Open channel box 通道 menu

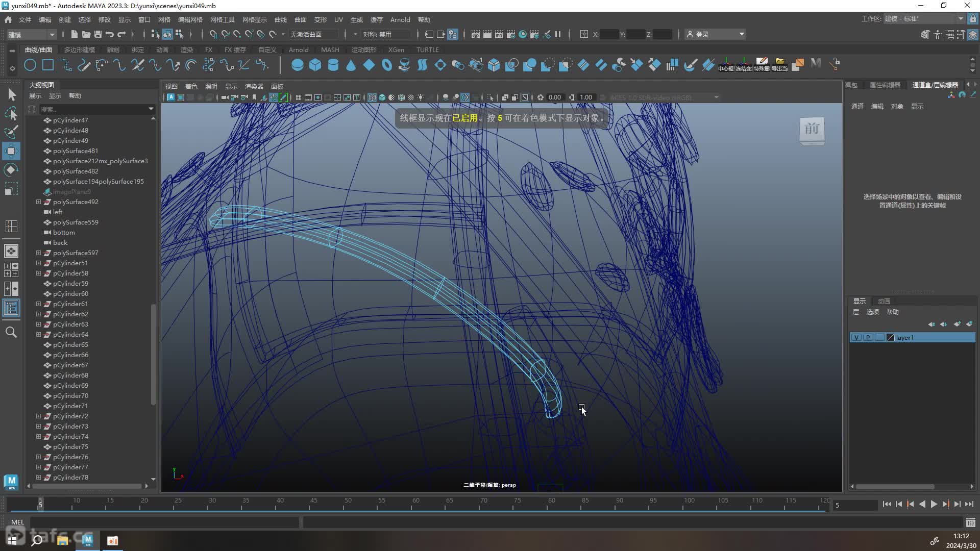(857, 106)
